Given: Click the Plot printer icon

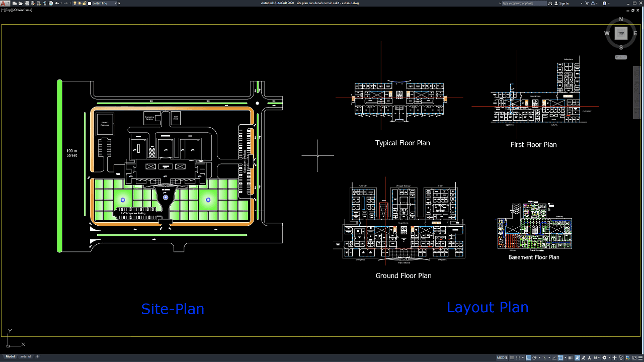Looking at the screenshot, I should click(50, 3).
